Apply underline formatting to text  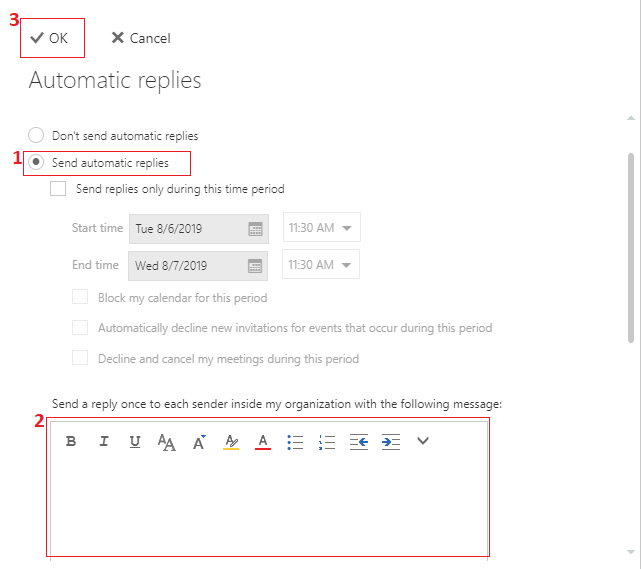(135, 442)
